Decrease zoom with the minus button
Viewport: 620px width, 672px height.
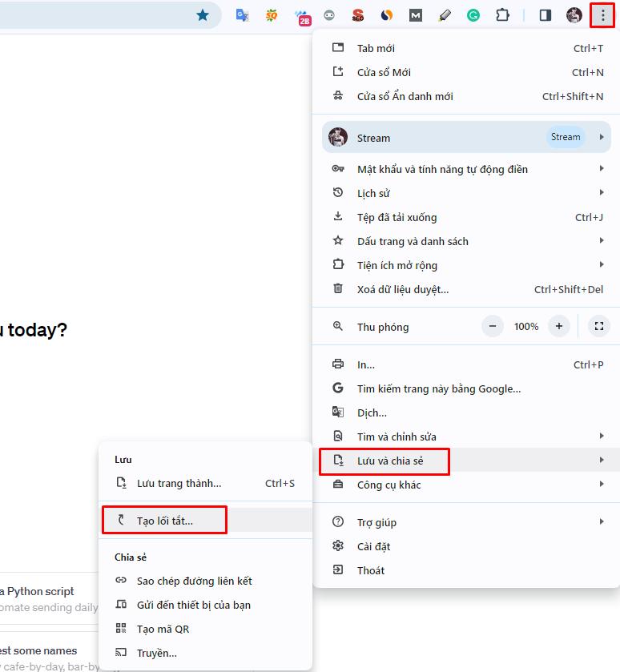click(493, 326)
